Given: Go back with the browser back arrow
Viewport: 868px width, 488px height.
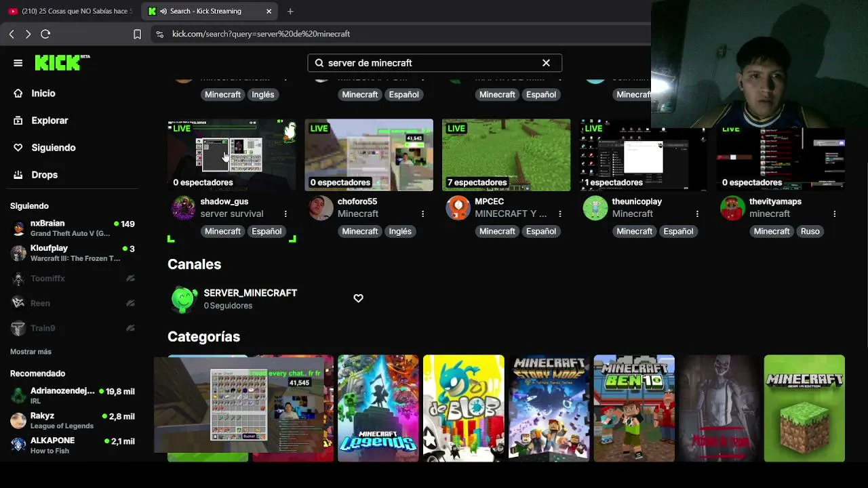Looking at the screenshot, I should 12,34.
